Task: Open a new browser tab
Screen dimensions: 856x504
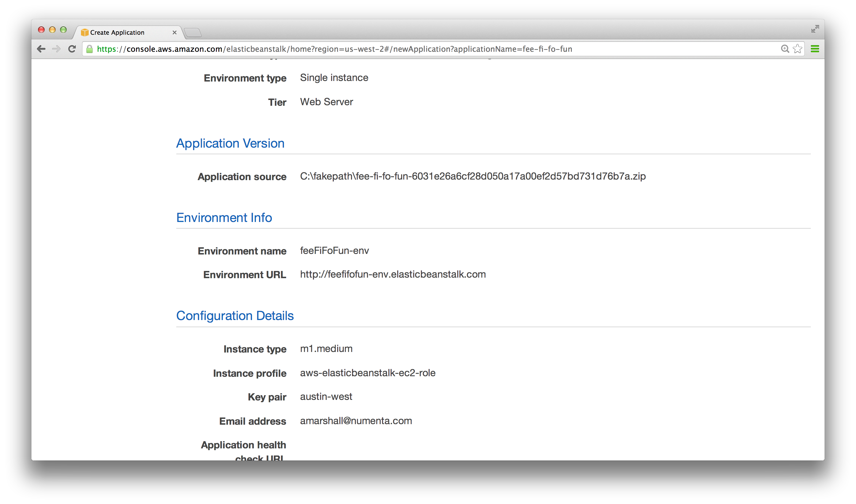Action: pos(193,32)
